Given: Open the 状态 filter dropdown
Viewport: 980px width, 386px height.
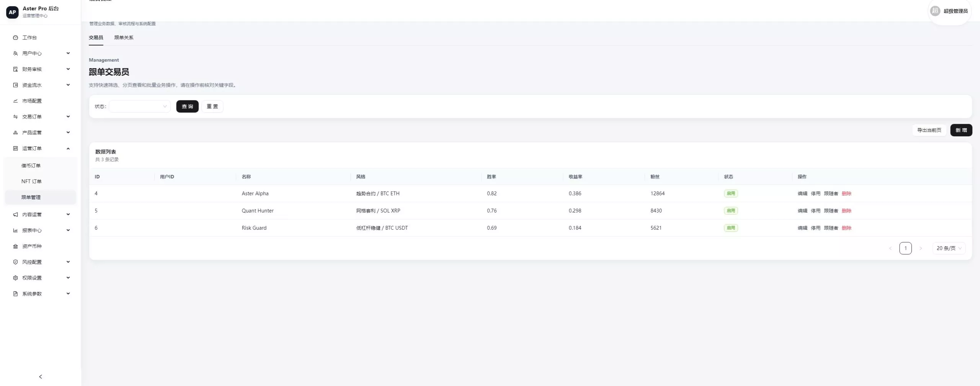Looking at the screenshot, I should tap(140, 106).
